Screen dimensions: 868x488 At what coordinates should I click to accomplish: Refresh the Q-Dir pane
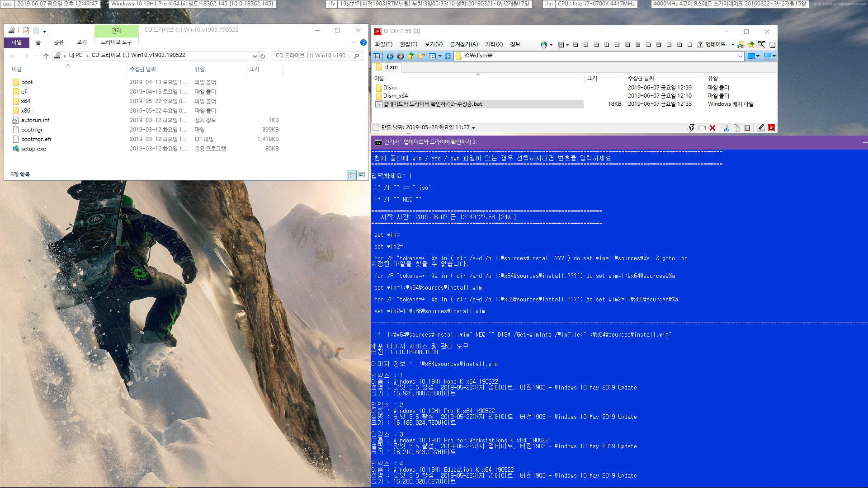448,56
